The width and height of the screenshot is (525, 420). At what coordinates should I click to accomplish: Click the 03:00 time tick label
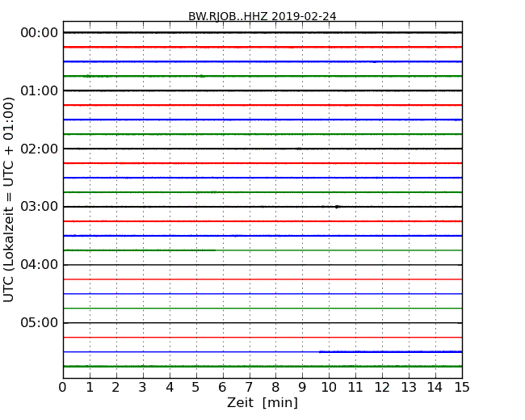click(x=40, y=207)
